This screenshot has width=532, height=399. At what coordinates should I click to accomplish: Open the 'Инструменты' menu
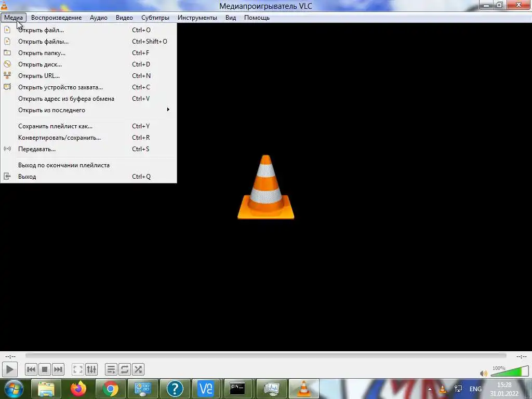coord(197,18)
